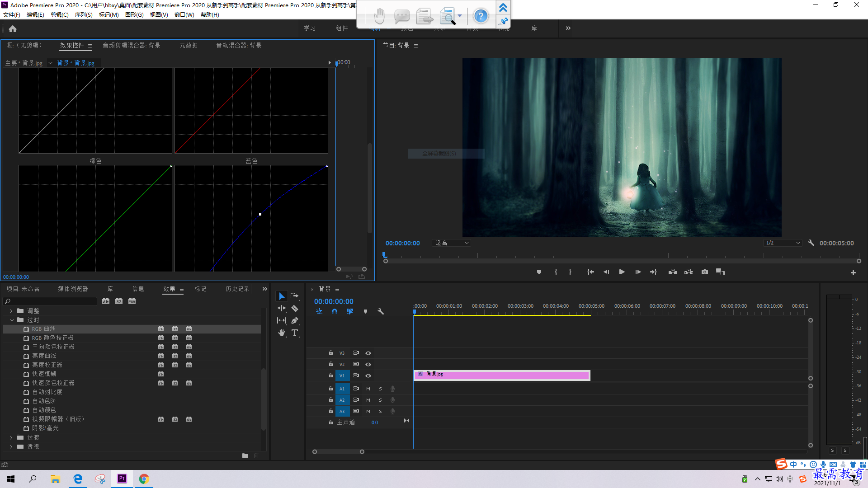Export frame with camera icon
This screenshot has width=868, height=488.
[705, 272]
